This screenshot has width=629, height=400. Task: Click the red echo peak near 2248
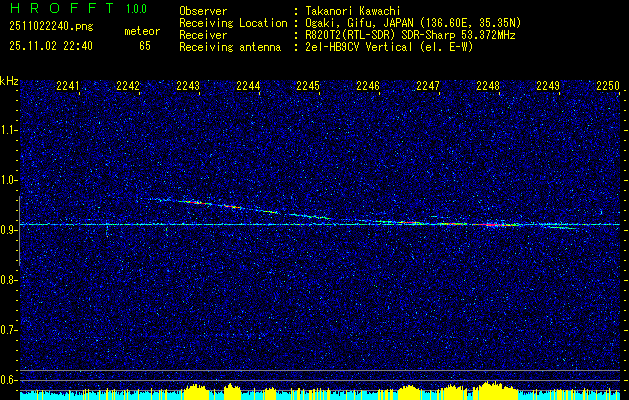click(x=493, y=225)
